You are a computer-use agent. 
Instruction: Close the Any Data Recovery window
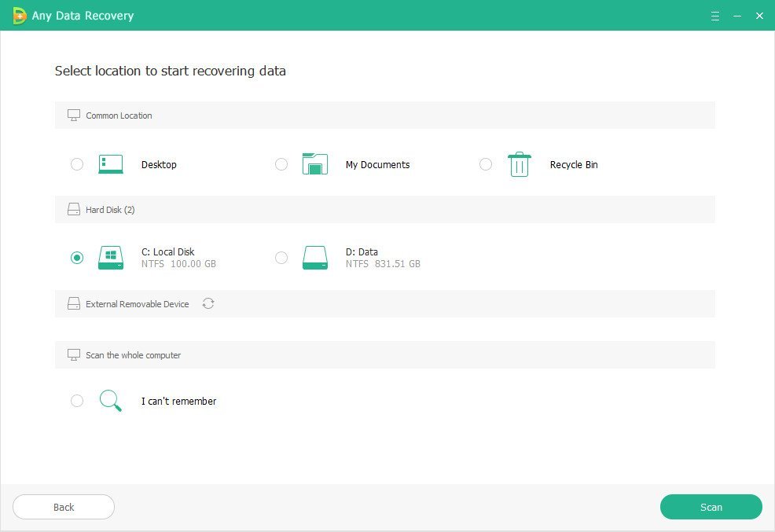coord(760,16)
